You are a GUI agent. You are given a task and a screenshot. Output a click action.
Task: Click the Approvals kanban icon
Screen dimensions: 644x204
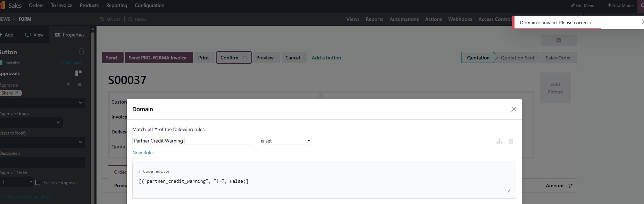coord(78,73)
